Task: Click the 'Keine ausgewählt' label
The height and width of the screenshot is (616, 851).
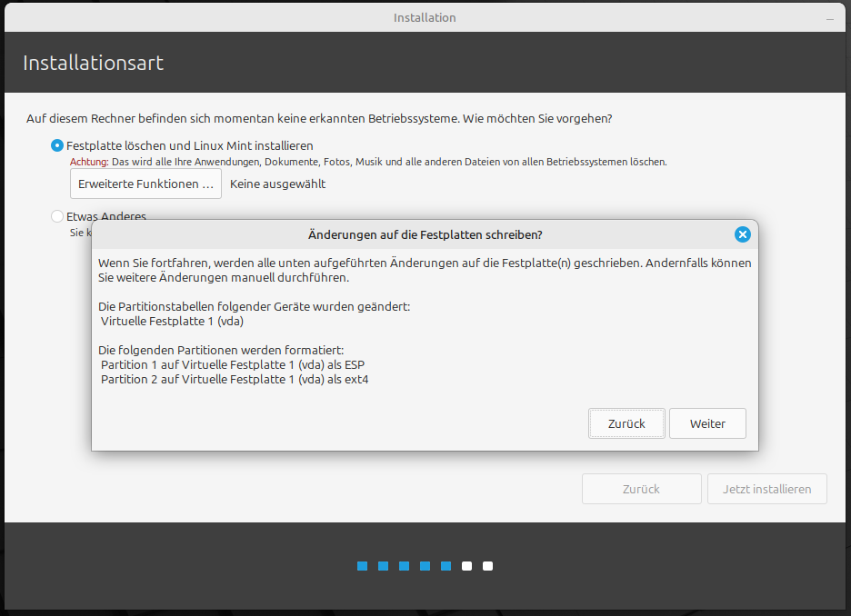Action: (277, 184)
